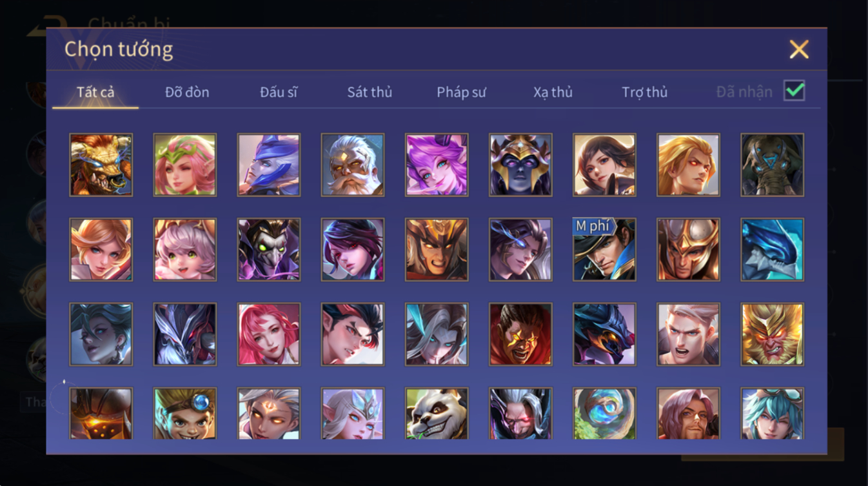Select the golden bull hero portrait
This screenshot has height=486, width=868.
pyautogui.click(x=101, y=165)
